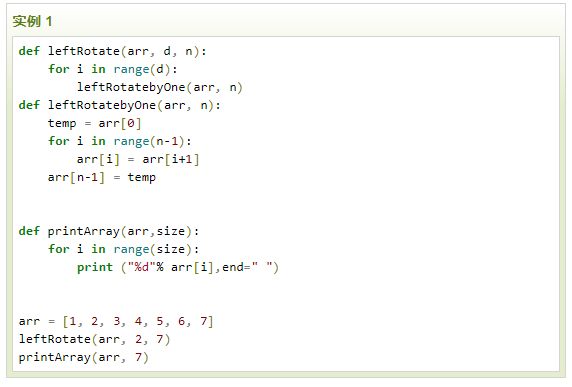The width and height of the screenshot is (572, 387).
Task: Click the range(d) call in the first loop
Action: 142,69
